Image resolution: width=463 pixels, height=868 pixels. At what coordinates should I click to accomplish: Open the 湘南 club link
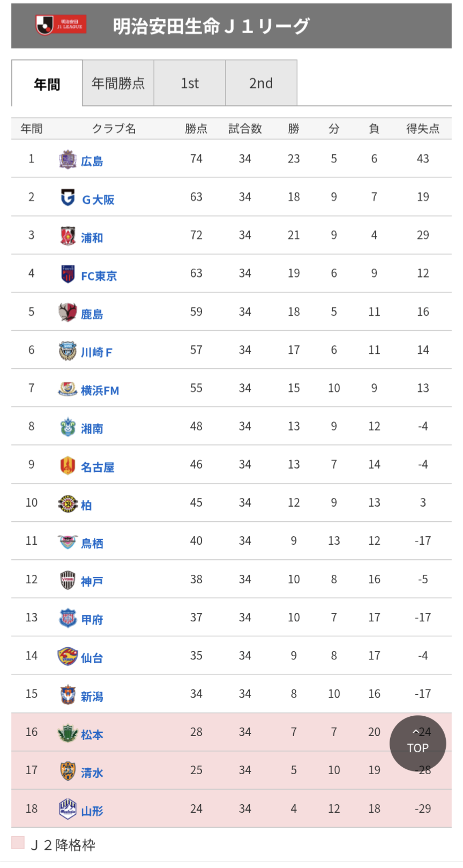pos(92,429)
